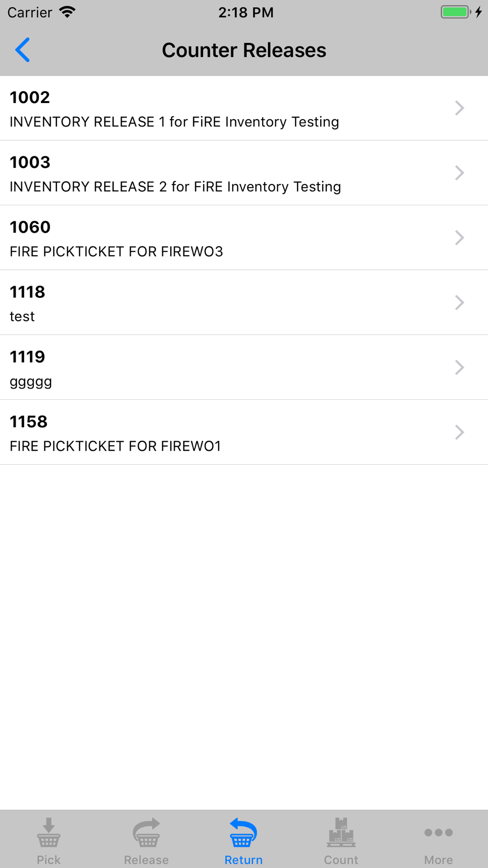Screen dimensions: 488x868
Task: Open INVENTORY RELEASE 1 for FiRE entry
Action: click(244, 108)
